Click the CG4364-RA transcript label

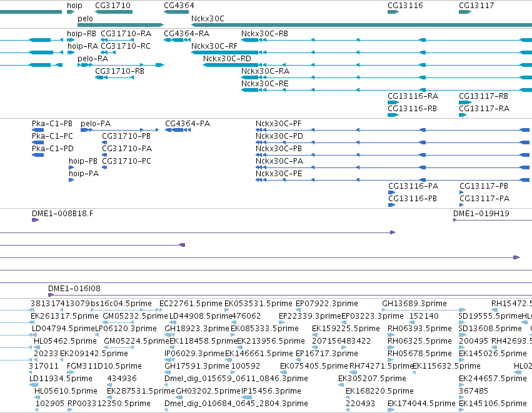tap(187, 34)
